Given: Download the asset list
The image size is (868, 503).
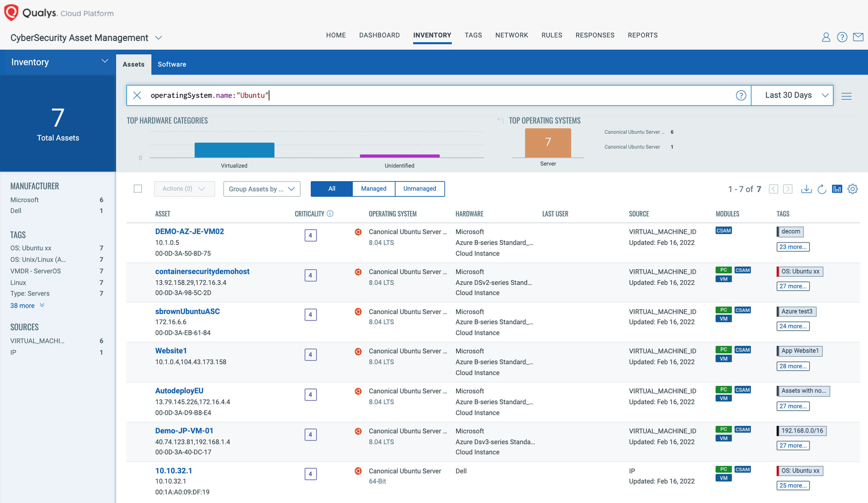Looking at the screenshot, I should 806,189.
